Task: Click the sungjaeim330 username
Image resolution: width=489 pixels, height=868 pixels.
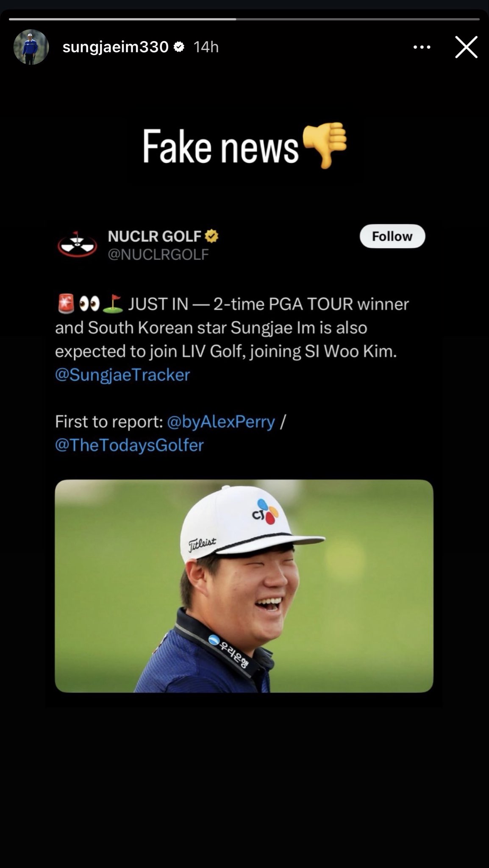Action: (x=115, y=47)
